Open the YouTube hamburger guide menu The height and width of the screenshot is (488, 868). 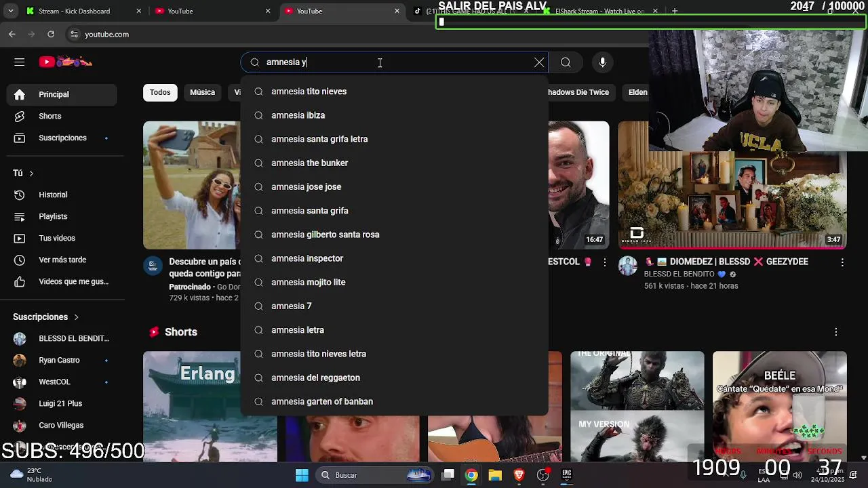coord(19,62)
